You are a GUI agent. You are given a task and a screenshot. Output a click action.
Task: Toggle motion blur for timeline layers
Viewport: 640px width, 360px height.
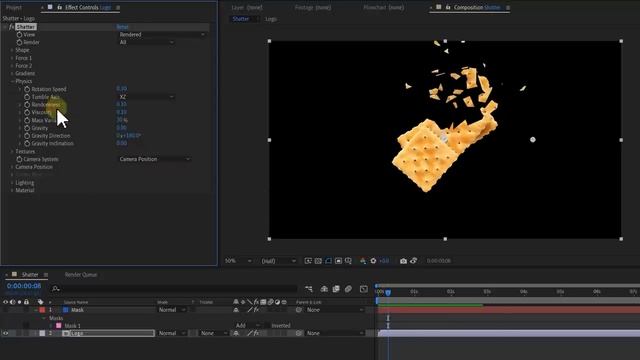click(348, 289)
